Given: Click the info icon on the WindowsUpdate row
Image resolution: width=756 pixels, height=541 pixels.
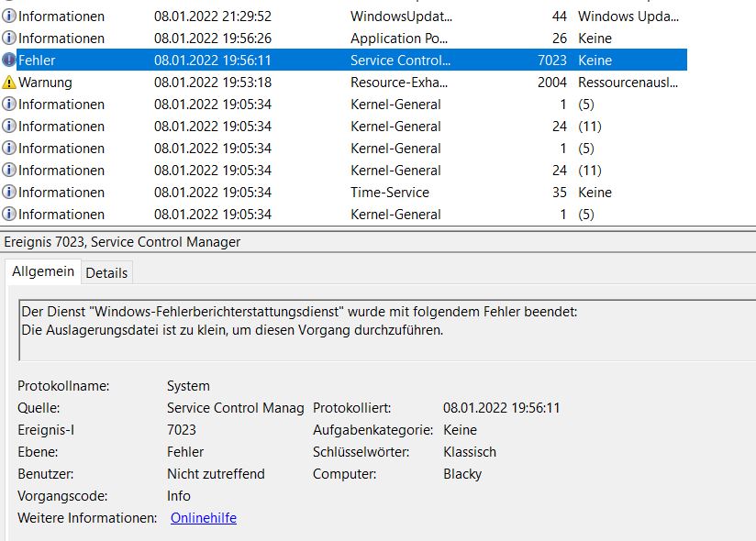Looking at the screenshot, I should click(x=9, y=17).
